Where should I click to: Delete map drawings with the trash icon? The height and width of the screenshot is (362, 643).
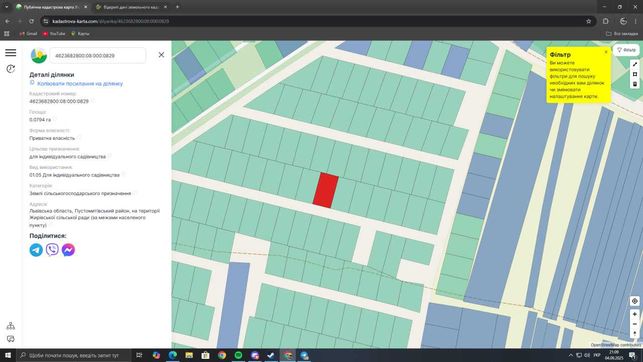tap(635, 84)
